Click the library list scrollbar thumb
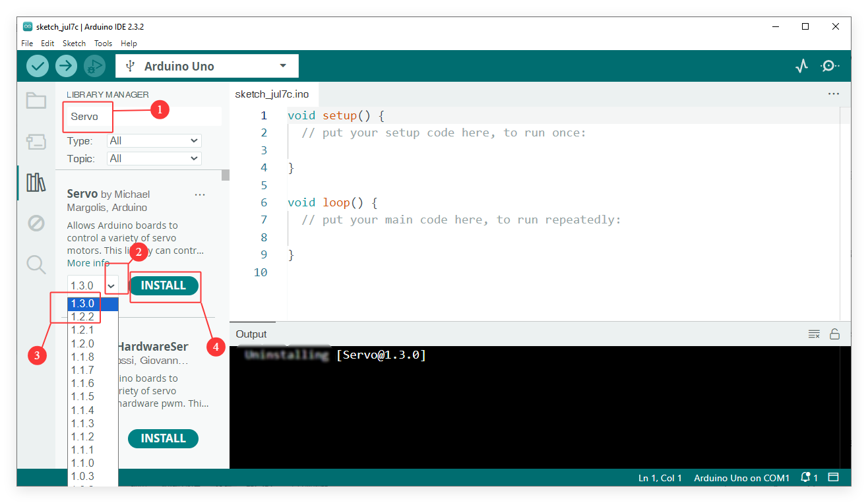 click(x=226, y=175)
